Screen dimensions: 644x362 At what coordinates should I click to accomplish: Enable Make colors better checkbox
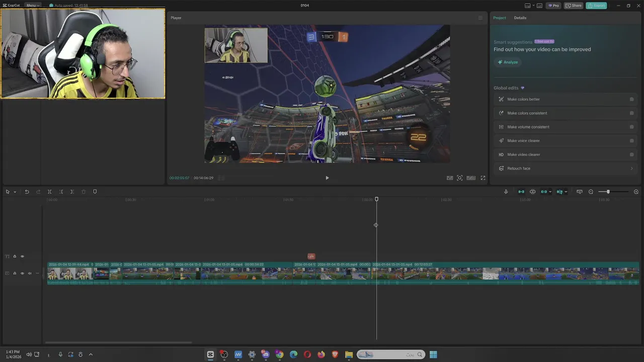coord(632,99)
